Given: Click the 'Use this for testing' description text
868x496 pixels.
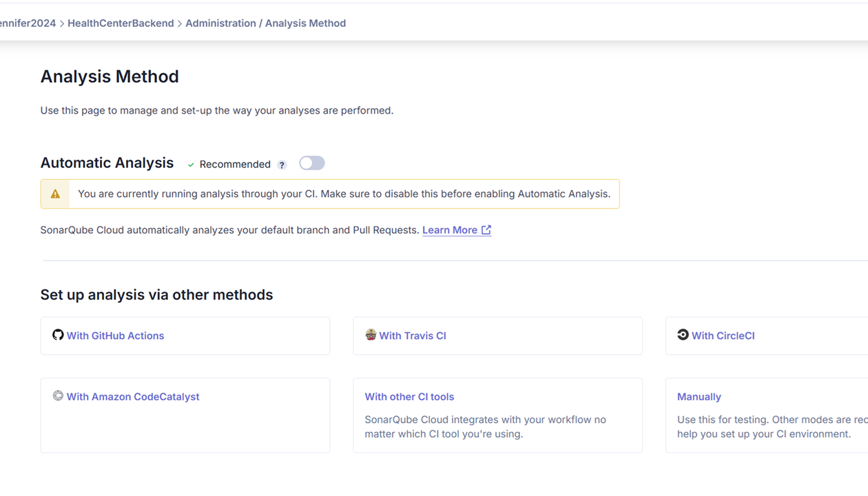Looking at the screenshot, I should [x=772, y=427].
